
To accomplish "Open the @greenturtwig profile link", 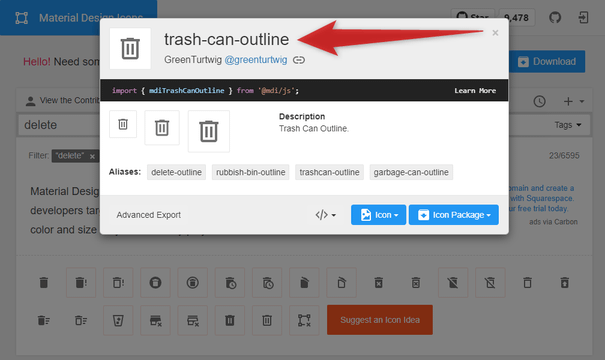I will [256, 60].
